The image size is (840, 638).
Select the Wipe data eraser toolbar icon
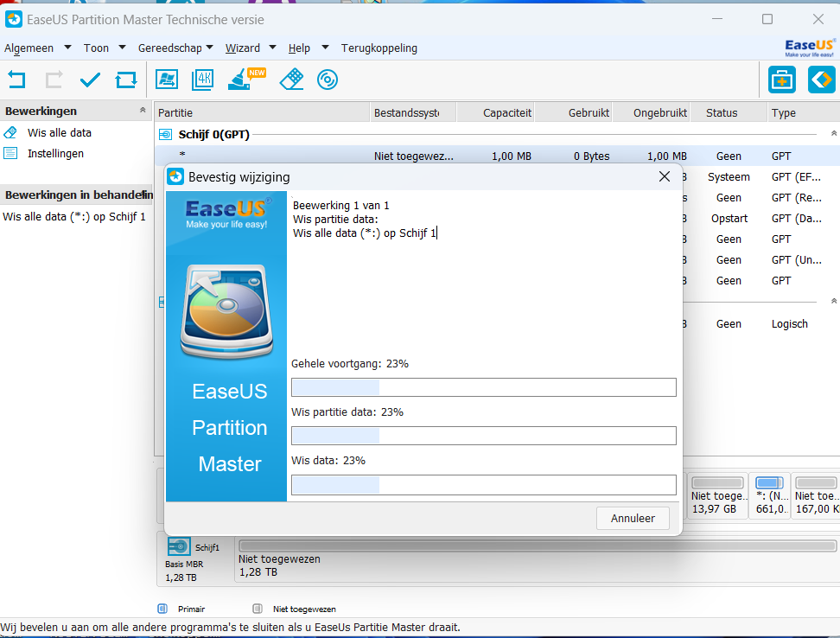291,80
